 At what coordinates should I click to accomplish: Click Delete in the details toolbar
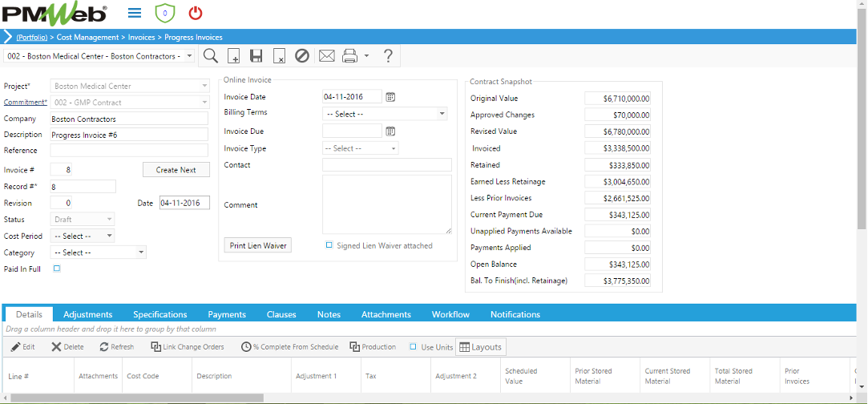[x=67, y=347]
